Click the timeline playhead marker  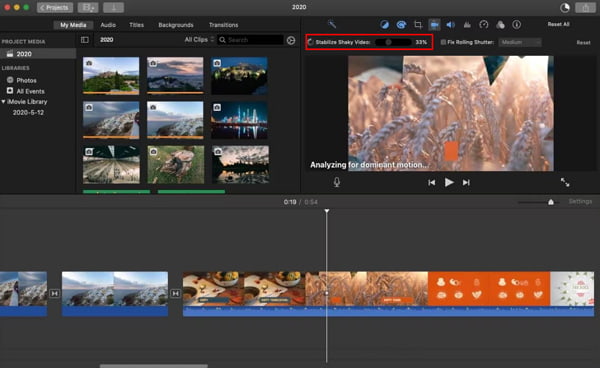point(327,211)
